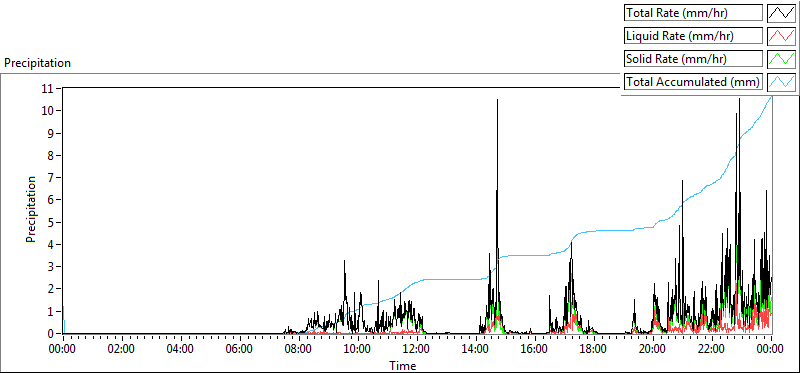Select the Total Accumulated (mm) legend label
800x373 pixels.
[x=693, y=81]
